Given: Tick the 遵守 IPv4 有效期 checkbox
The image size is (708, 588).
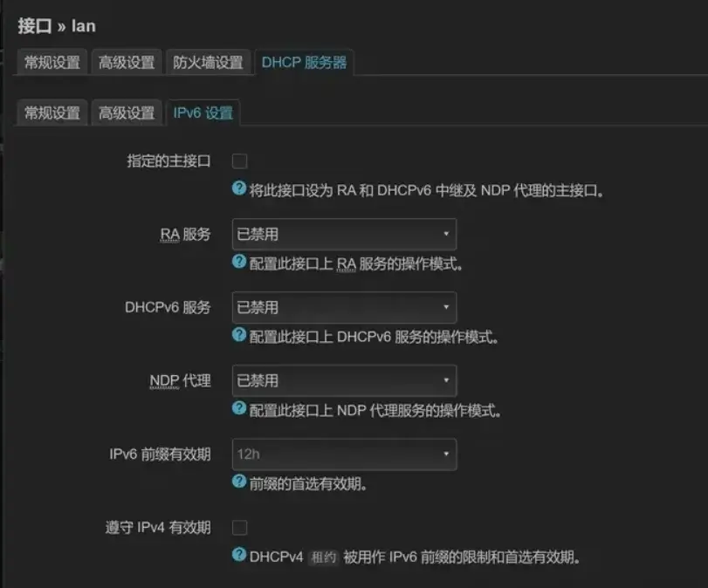Looking at the screenshot, I should (239, 527).
